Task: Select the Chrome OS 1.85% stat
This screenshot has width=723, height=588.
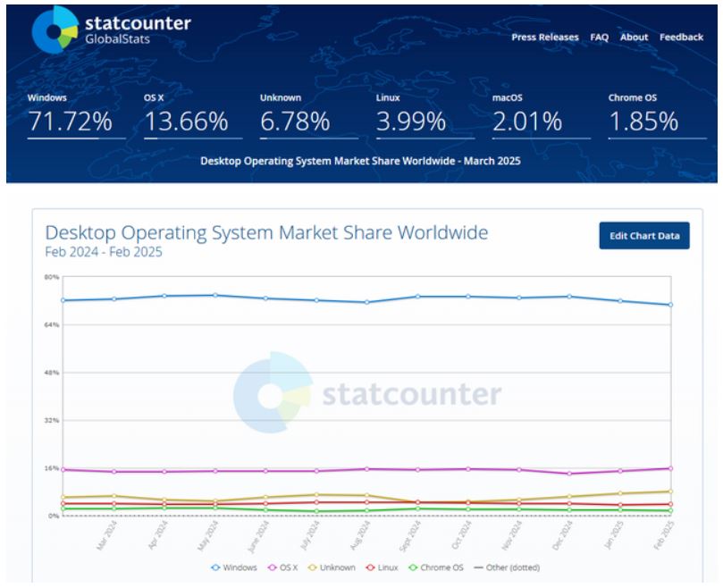Action: [643, 122]
